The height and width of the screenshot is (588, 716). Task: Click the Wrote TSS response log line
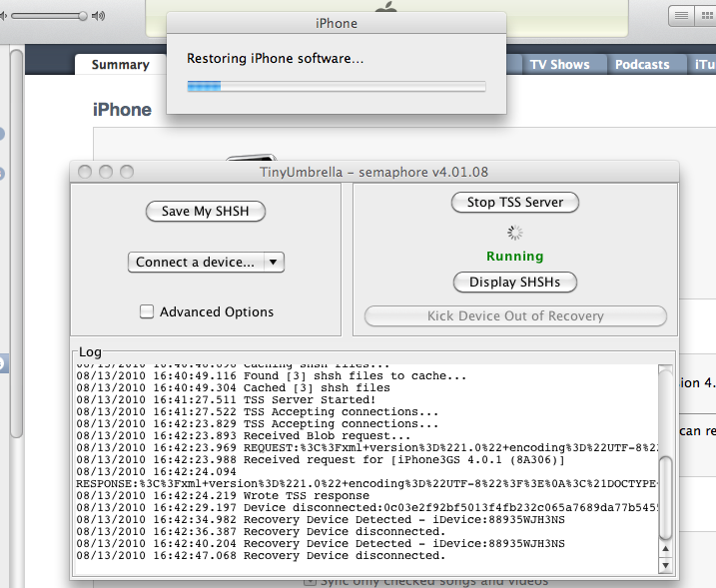pyautogui.click(x=223, y=496)
